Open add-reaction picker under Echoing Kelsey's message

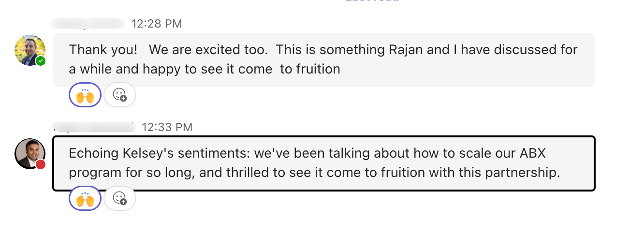(120, 198)
